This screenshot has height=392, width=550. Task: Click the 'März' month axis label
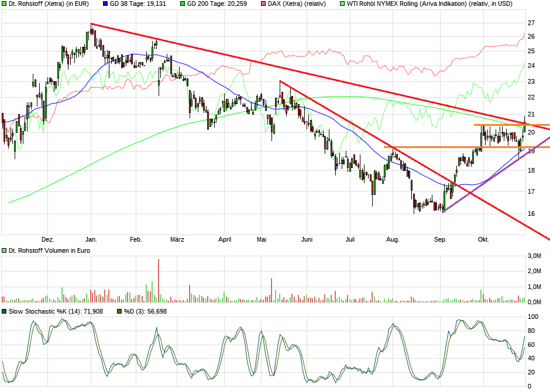click(177, 240)
